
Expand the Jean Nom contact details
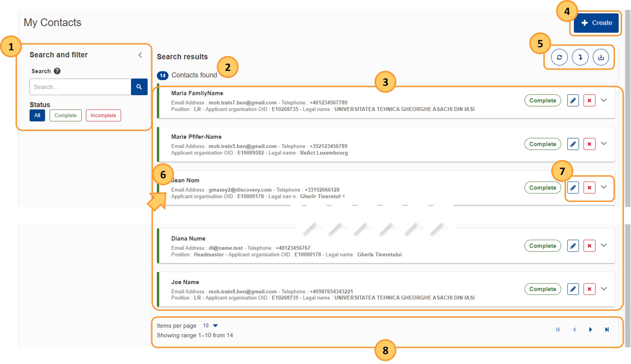point(605,188)
